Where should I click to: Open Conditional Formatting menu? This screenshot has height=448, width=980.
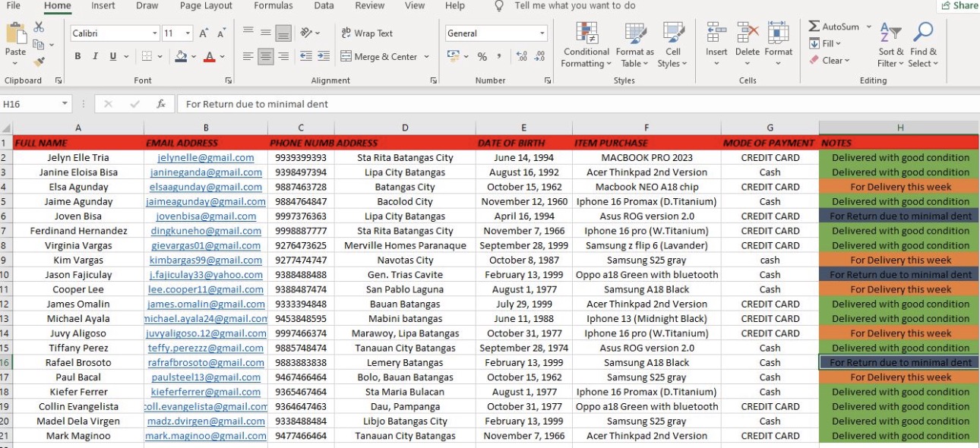pos(586,45)
